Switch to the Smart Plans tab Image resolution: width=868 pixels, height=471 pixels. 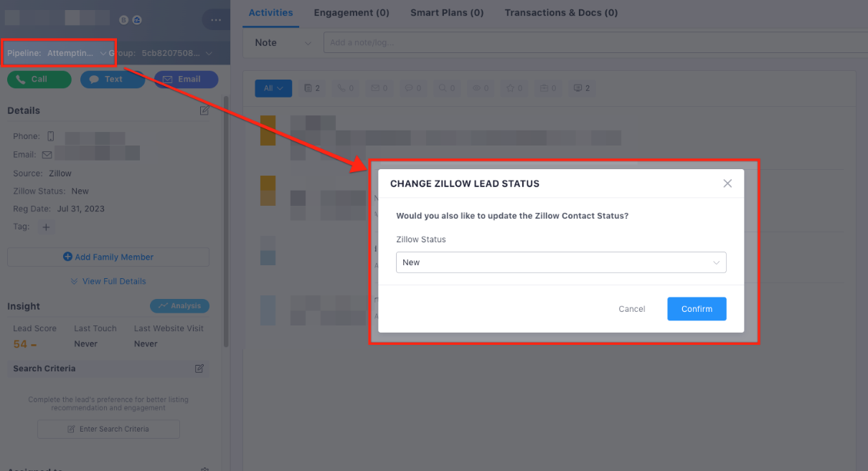pyautogui.click(x=447, y=13)
